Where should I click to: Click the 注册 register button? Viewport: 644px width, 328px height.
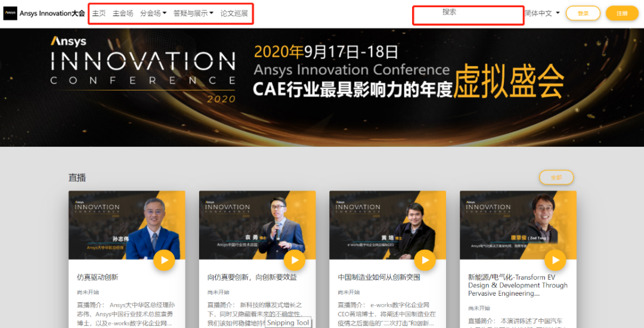coord(622,13)
